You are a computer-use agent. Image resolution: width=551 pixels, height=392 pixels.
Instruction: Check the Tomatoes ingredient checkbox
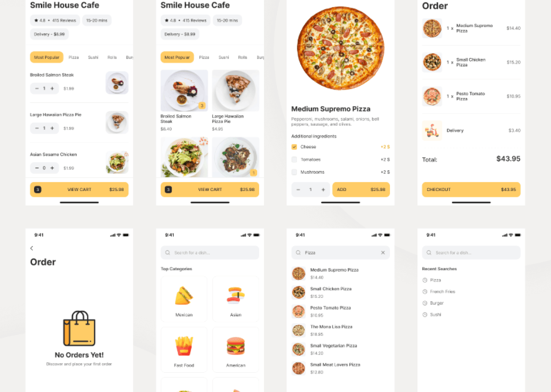(x=294, y=160)
